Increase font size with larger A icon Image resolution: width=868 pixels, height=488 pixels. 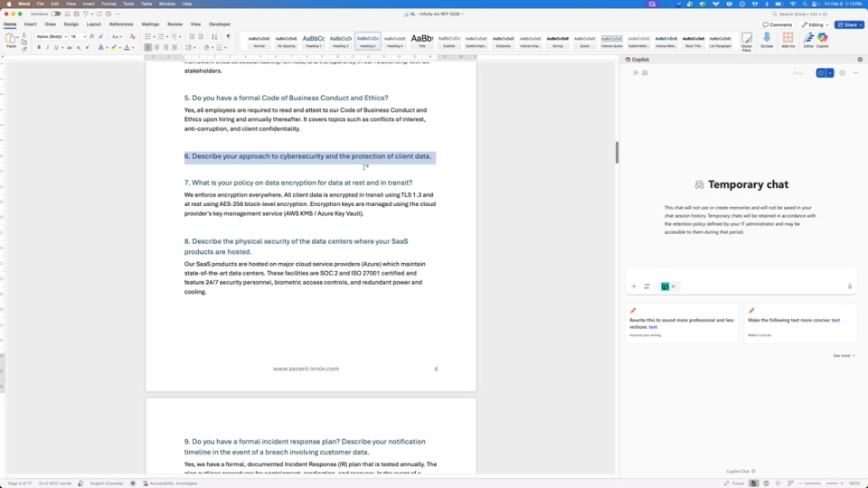click(x=92, y=36)
